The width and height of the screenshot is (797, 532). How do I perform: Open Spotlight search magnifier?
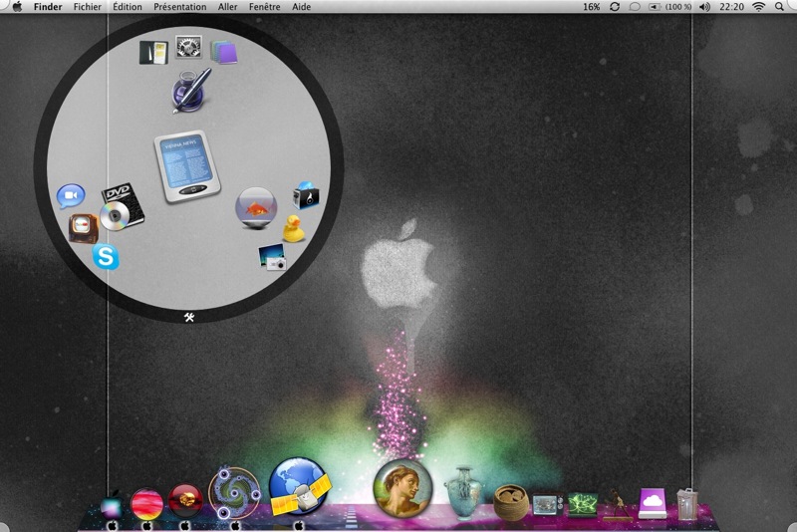779,7
